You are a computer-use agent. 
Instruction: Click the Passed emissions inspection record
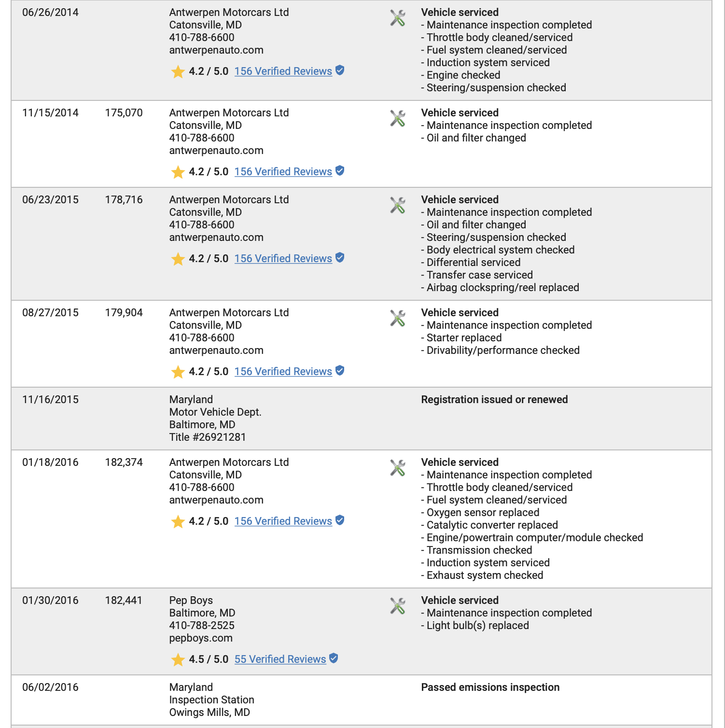coord(490,687)
